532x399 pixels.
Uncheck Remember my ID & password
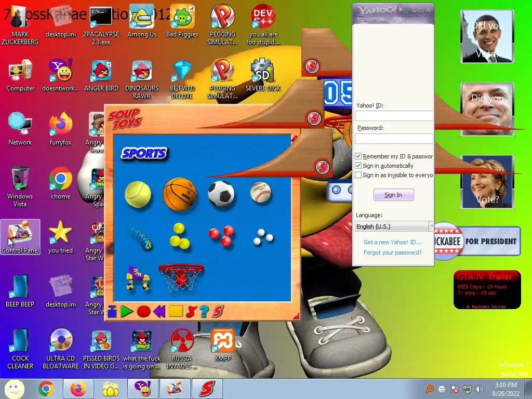[358, 156]
